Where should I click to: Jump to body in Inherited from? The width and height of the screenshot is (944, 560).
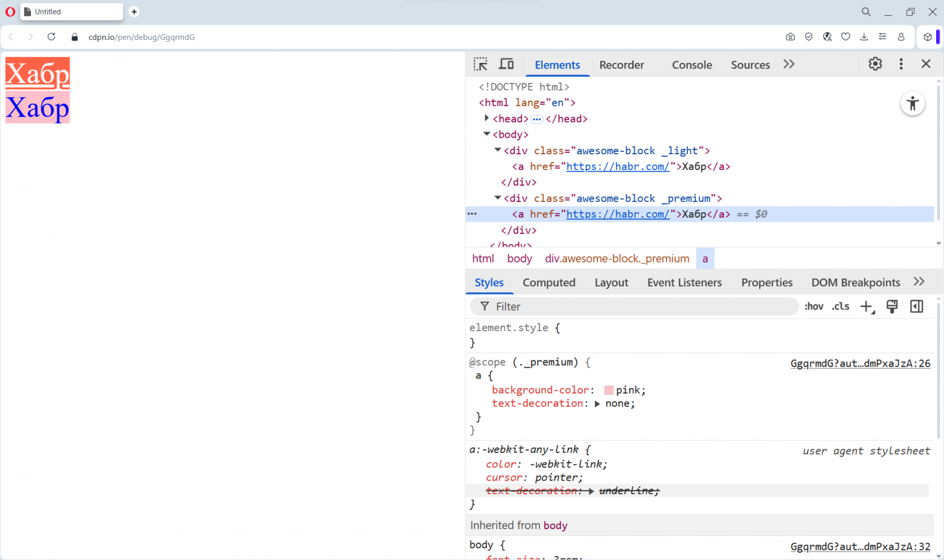[x=556, y=526]
